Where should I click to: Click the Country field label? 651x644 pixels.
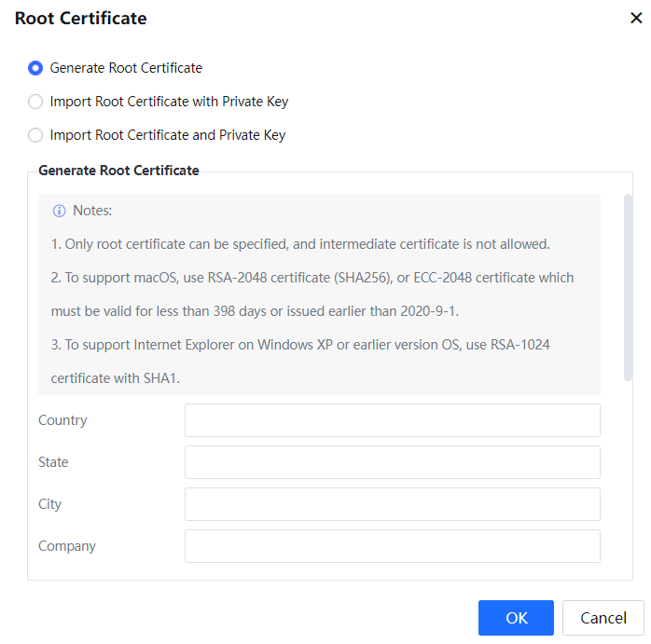tap(62, 420)
